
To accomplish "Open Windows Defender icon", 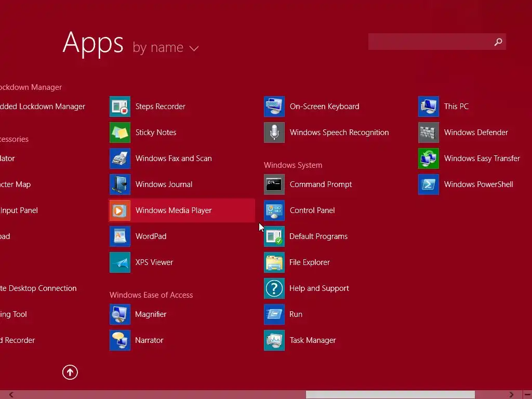I will (429, 132).
